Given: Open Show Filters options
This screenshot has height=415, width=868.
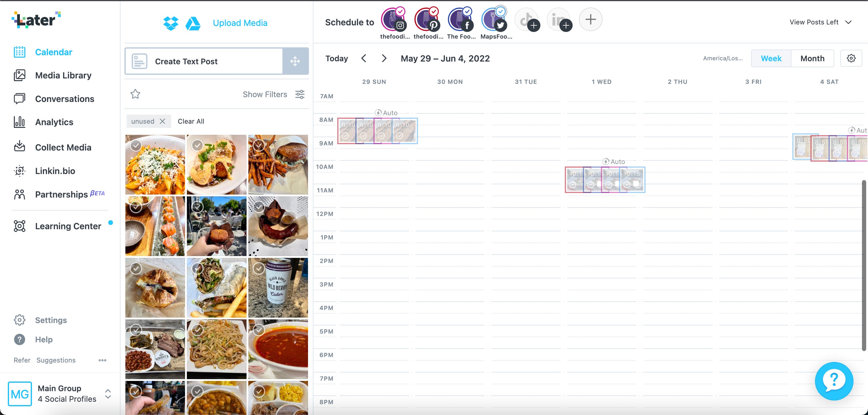Looking at the screenshot, I should coord(274,94).
